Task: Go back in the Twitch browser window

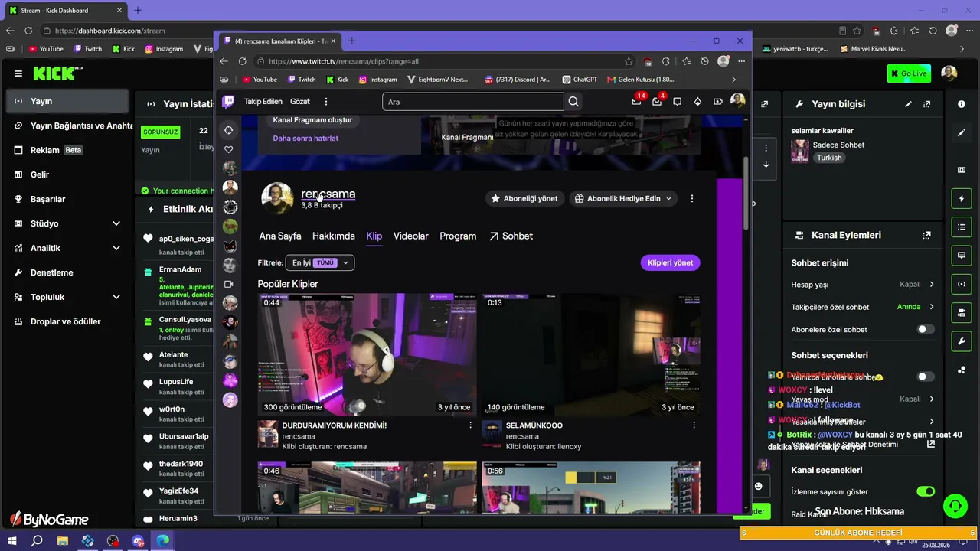Action: (224, 61)
